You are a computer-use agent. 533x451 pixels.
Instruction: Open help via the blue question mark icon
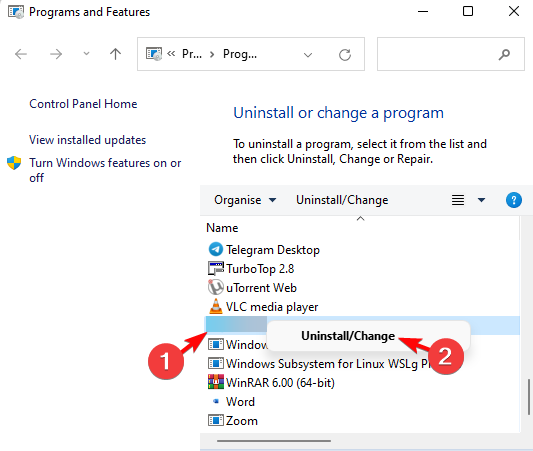[x=514, y=200]
